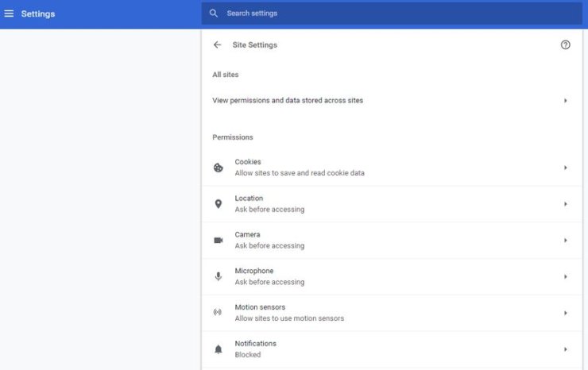This screenshot has height=370, width=588.
Task: Click the Permissions section label
Action: [233, 137]
